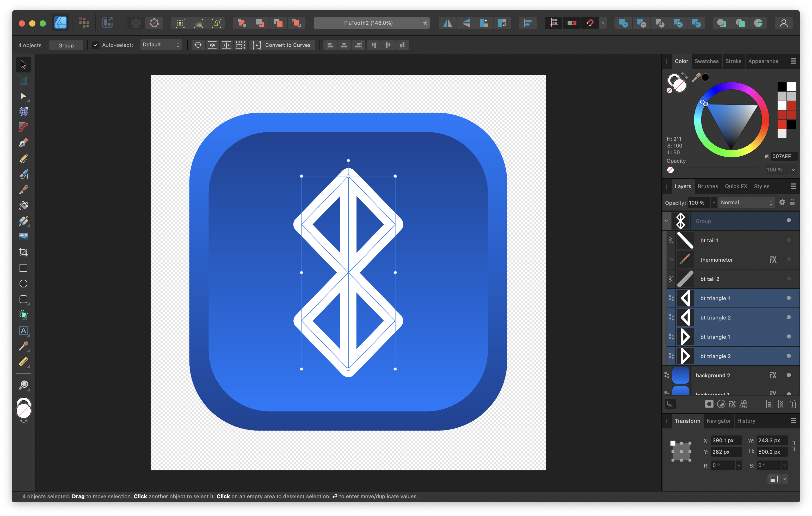Click the Convert to Curves button
The height and width of the screenshot is (516, 812).
282,45
